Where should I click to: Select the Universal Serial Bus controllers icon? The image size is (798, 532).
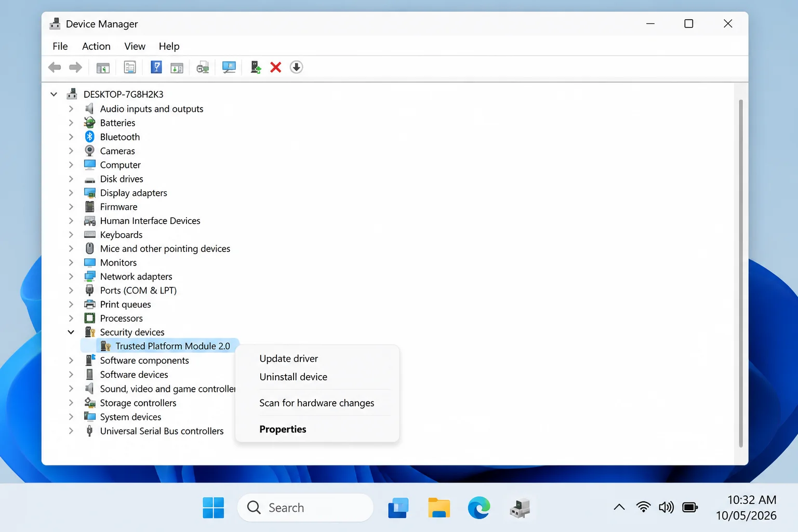(89, 431)
